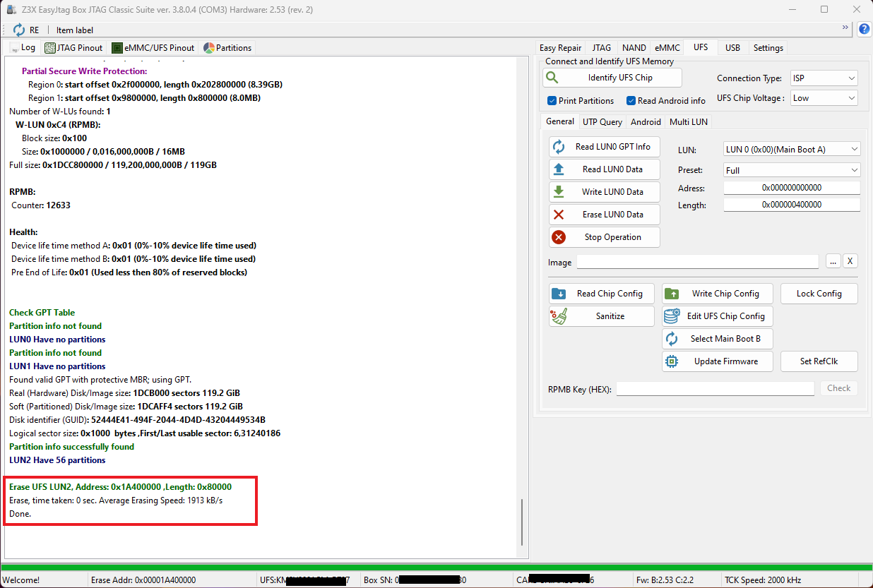
Task: Click Set RefClk button
Action: click(x=819, y=361)
